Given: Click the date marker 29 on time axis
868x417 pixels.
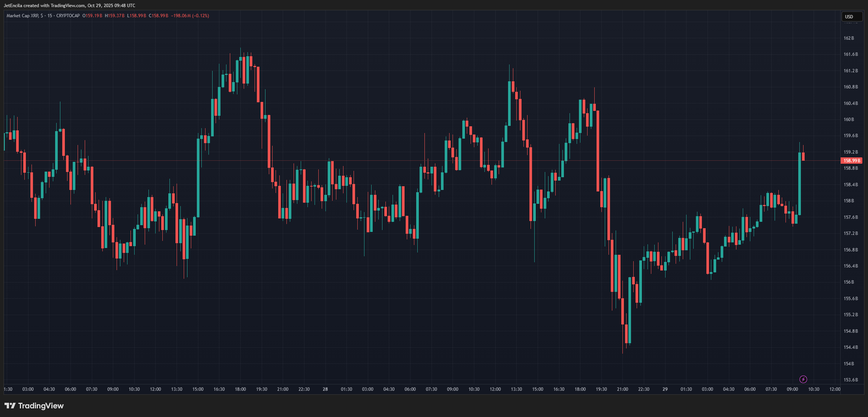Looking at the screenshot, I should (x=665, y=389).
